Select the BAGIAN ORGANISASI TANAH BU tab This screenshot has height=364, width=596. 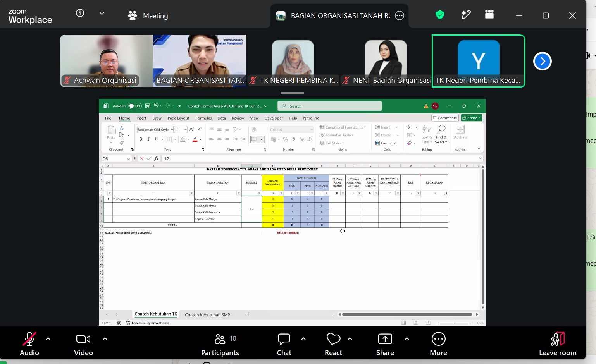click(339, 15)
